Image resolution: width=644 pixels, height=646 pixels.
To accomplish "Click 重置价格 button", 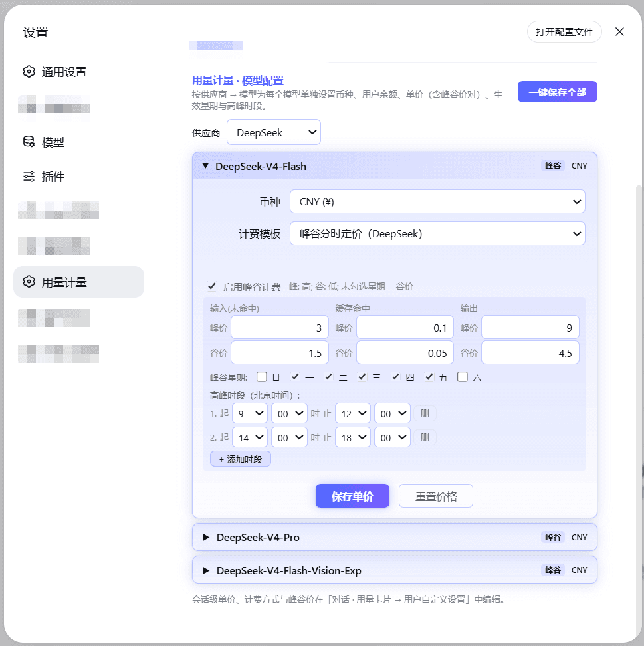I will [x=435, y=496].
